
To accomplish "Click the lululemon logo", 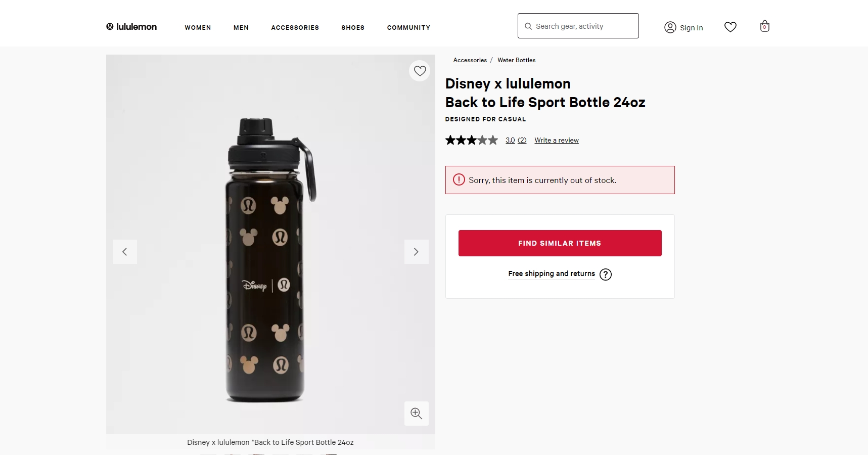I will pyautogui.click(x=131, y=27).
